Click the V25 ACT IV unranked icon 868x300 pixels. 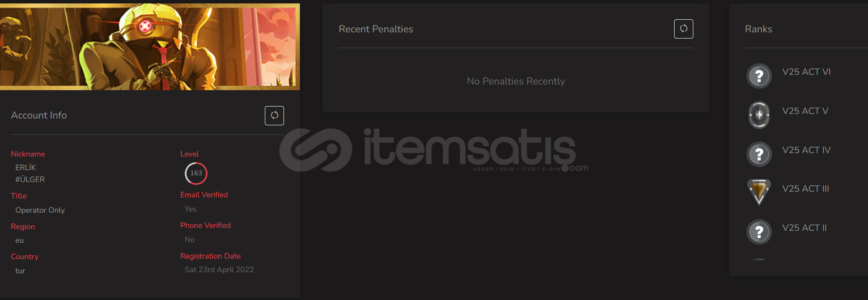(759, 154)
